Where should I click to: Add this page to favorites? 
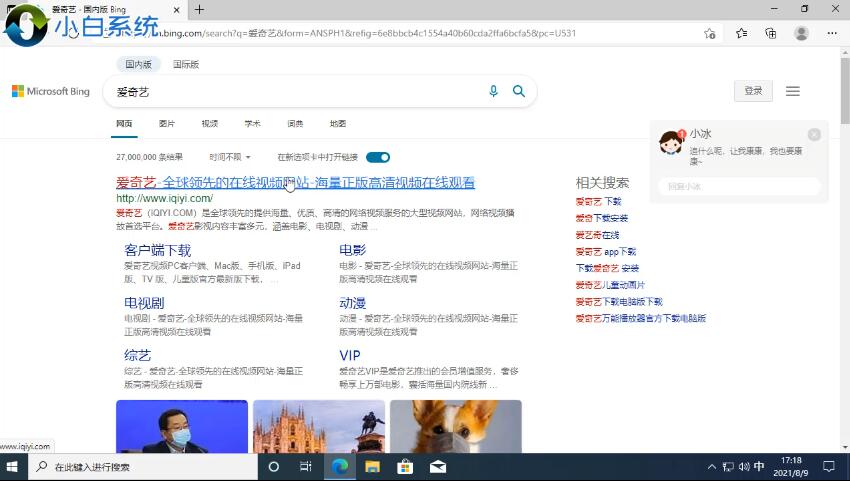[x=710, y=34]
